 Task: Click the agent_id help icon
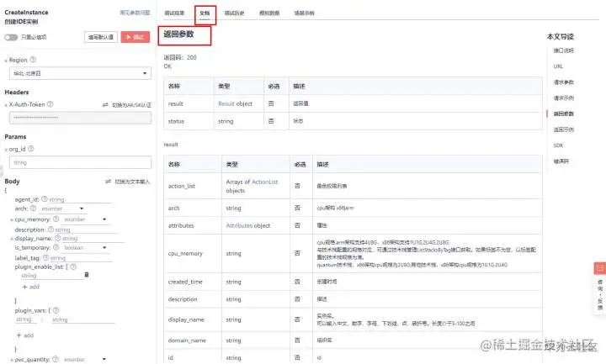(x=45, y=198)
